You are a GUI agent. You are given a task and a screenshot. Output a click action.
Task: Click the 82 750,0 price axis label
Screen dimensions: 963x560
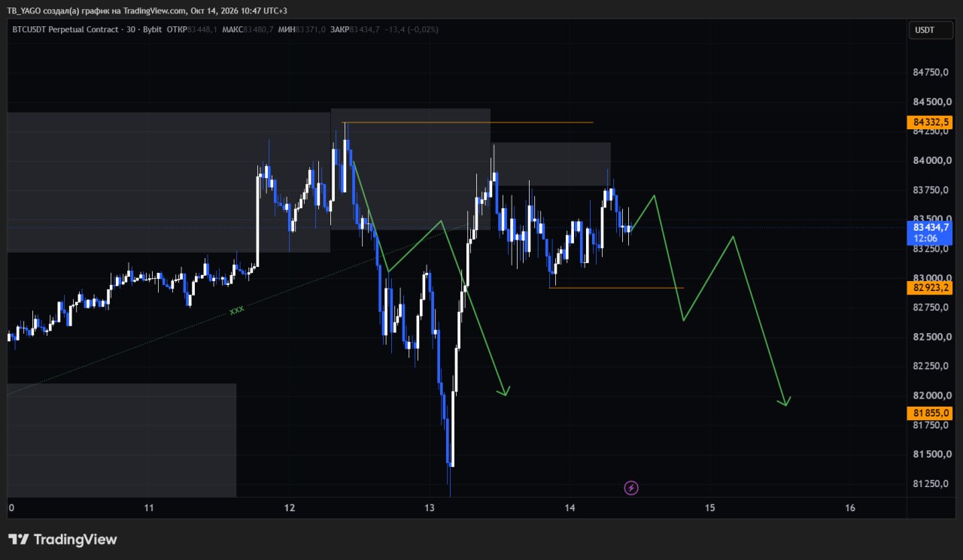coord(930,307)
